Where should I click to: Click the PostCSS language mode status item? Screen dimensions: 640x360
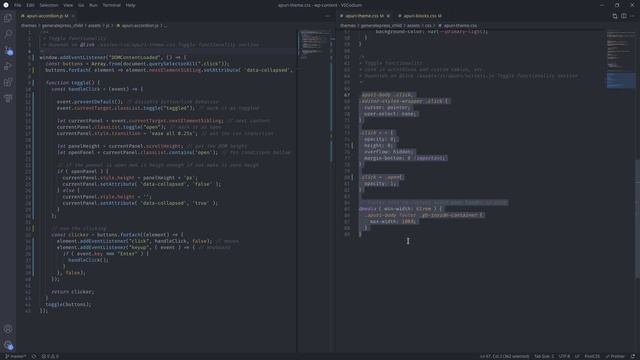coord(592,356)
